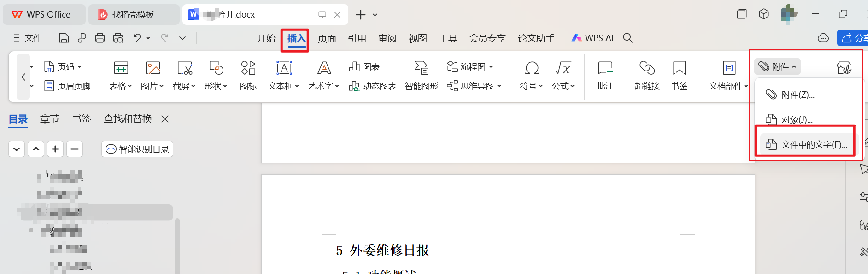Insert a 动态图表 dynamic chart
868x274 pixels.
[x=373, y=86]
